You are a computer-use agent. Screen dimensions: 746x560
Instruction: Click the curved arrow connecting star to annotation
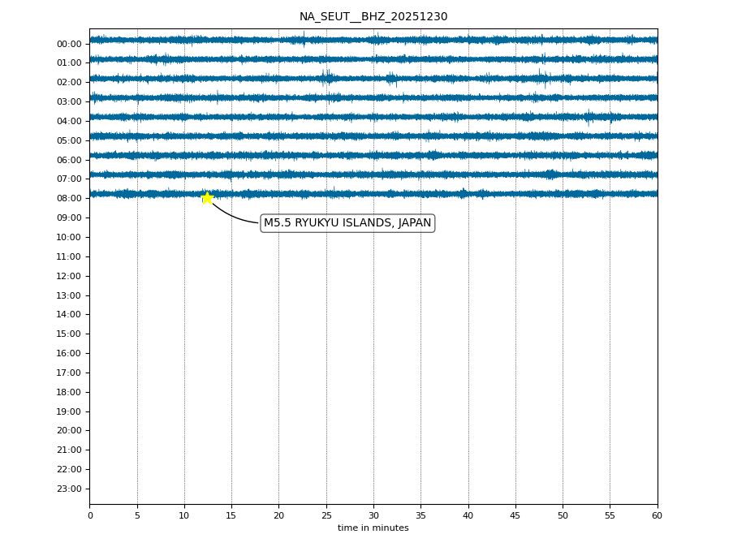click(230, 216)
